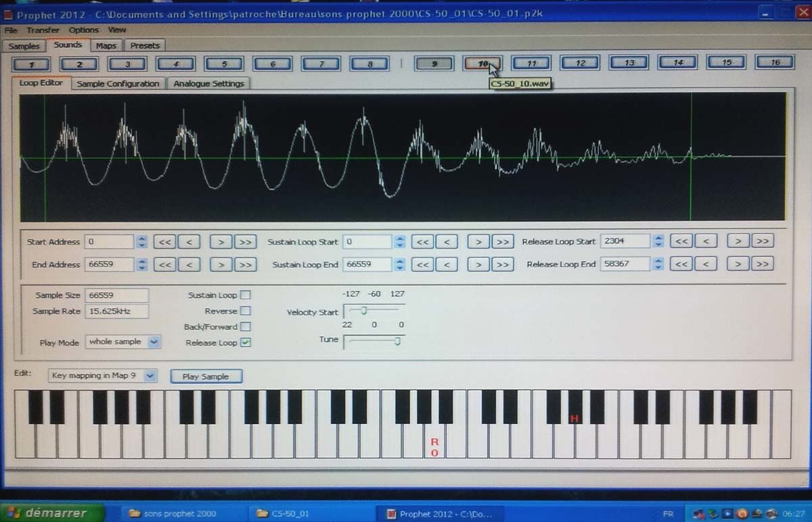
Task: Open the Sample Configuration tab
Action: tap(118, 84)
